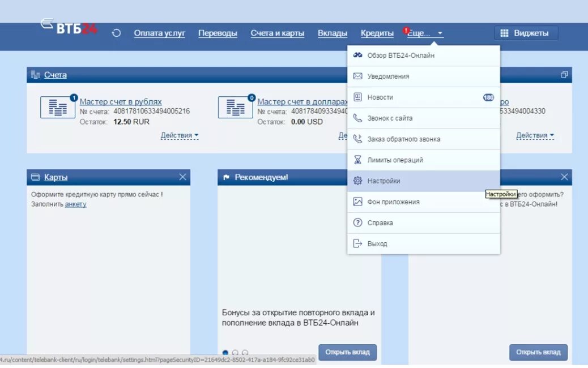This screenshot has height=368, width=588.
Task: Select Справка menu entry
Action: click(424, 223)
